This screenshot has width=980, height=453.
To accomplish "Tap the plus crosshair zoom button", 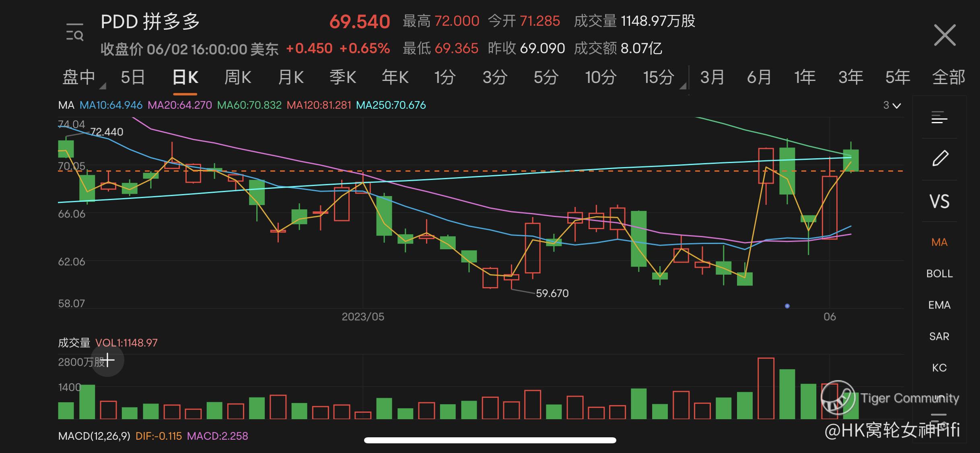I will coord(107,360).
